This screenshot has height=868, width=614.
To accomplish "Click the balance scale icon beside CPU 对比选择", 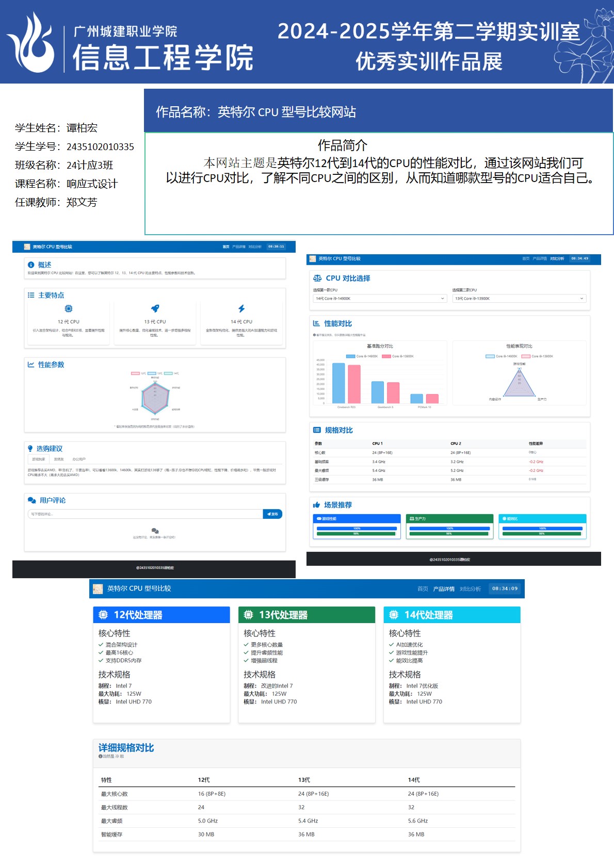I will (317, 279).
